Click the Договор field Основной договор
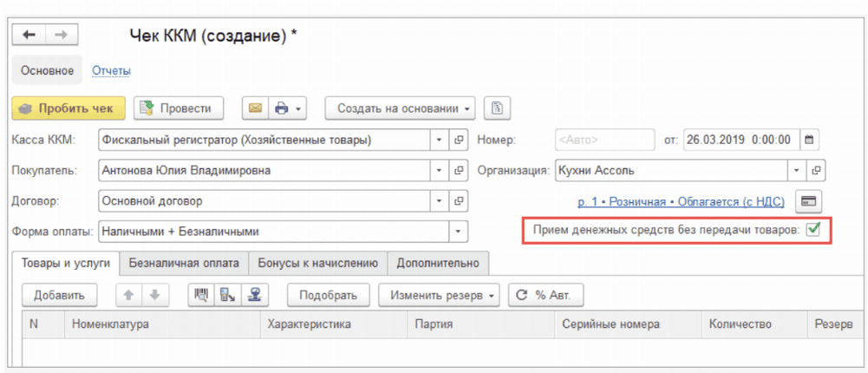This screenshot has width=868, height=373. click(x=264, y=201)
